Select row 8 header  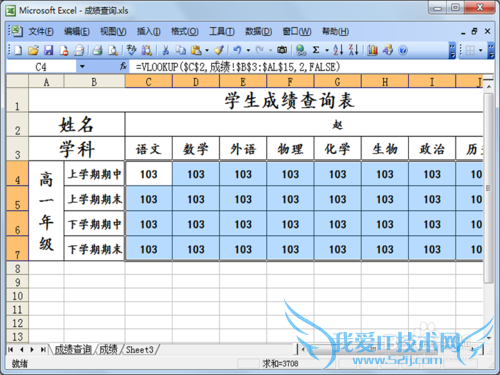(17, 269)
